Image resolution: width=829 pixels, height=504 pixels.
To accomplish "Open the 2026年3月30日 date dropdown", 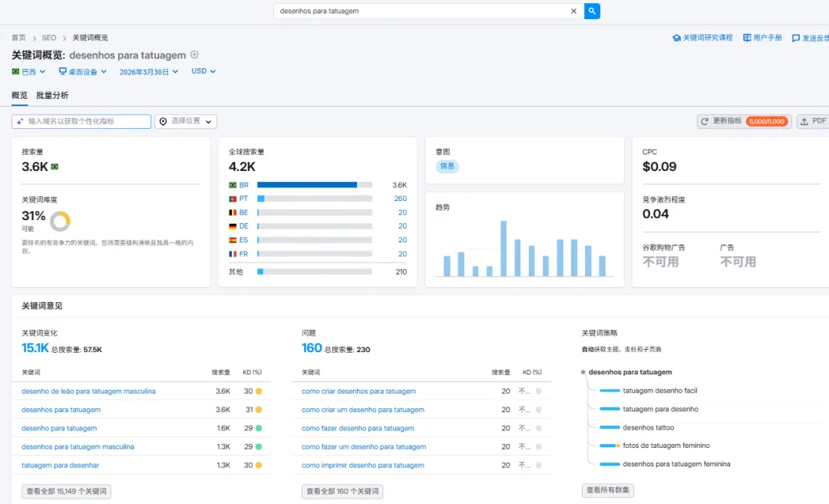I will [149, 71].
